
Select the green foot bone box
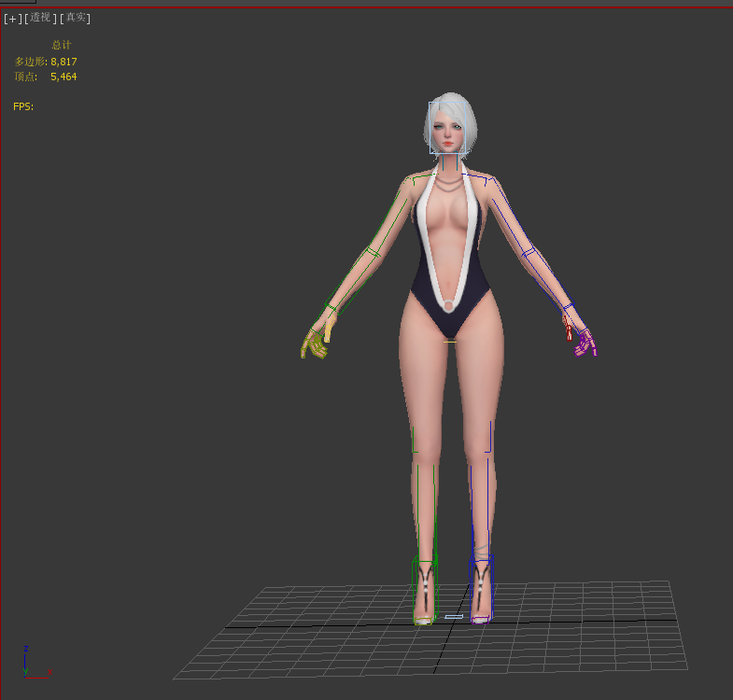[x=425, y=586]
